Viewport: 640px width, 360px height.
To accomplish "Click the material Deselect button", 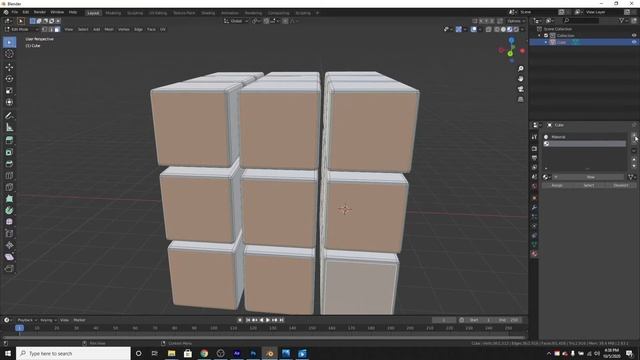I will [621, 185].
